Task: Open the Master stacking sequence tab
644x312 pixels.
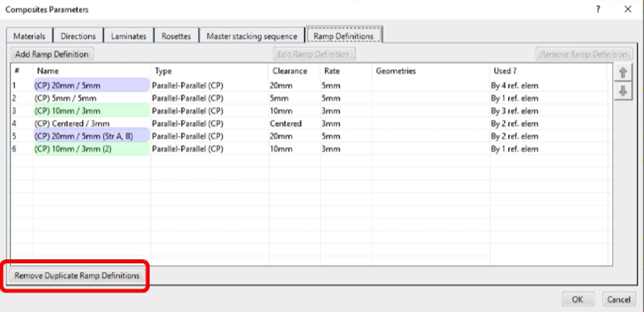Action: pos(252,36)
